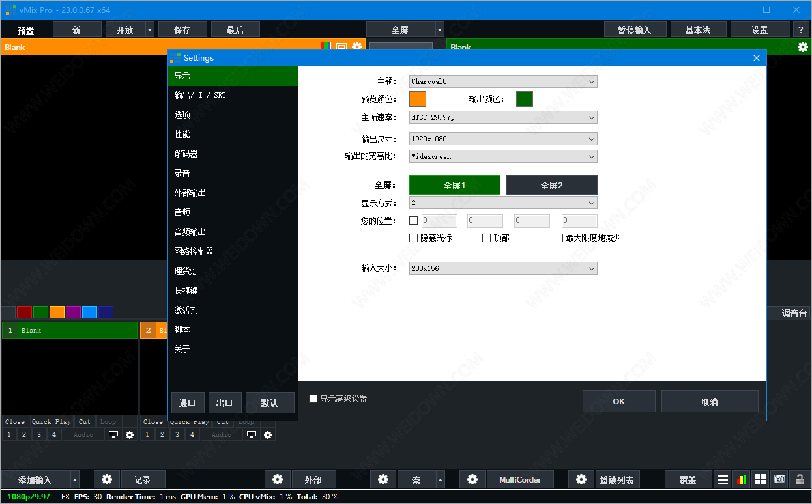Click the record settings gear icon
Screen dimensions: 812x504
click(x=107, y=480)
